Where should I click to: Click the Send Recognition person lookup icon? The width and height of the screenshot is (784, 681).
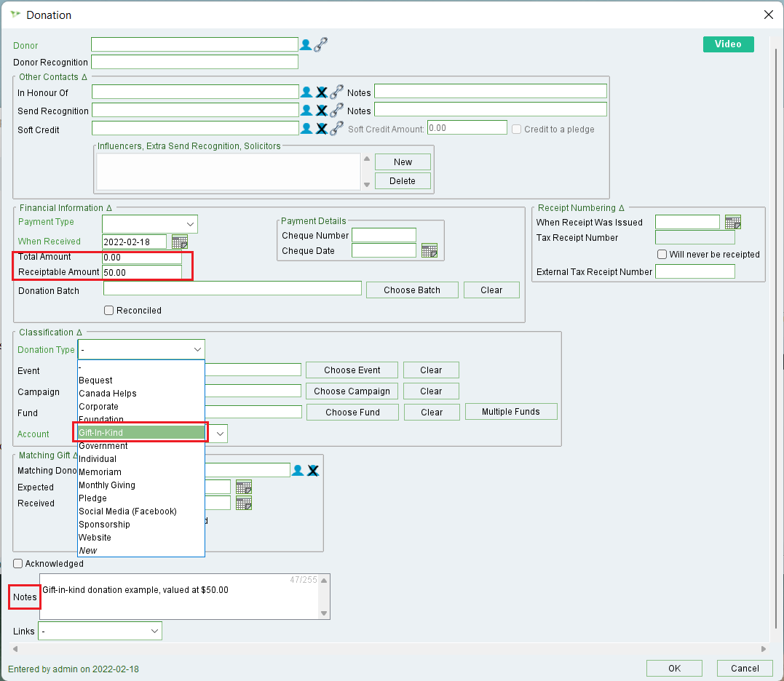pyautogui.click(x=306, y=111)
